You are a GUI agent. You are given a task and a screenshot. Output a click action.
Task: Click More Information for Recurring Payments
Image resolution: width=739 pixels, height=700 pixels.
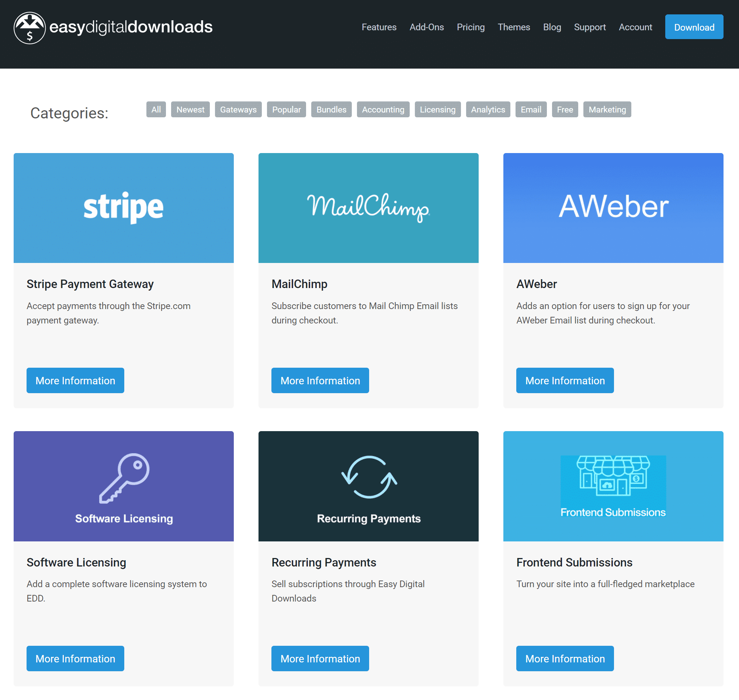coord(320,658)
